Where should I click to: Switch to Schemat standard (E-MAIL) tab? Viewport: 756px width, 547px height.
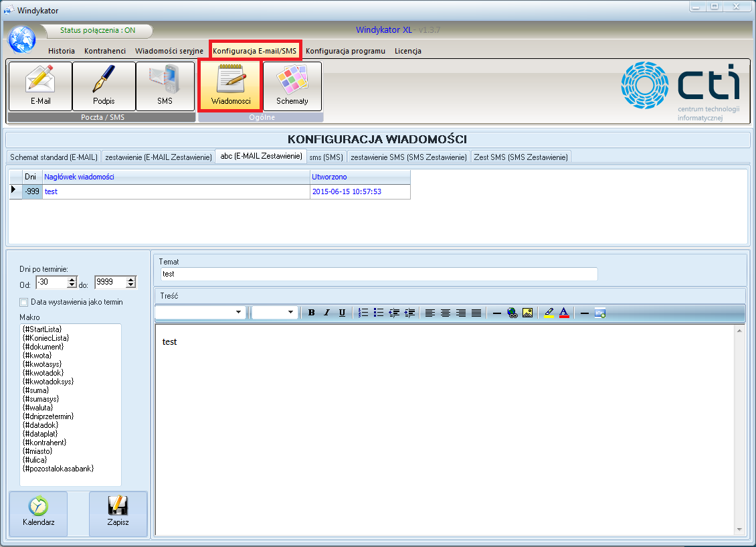coord(54,157)
